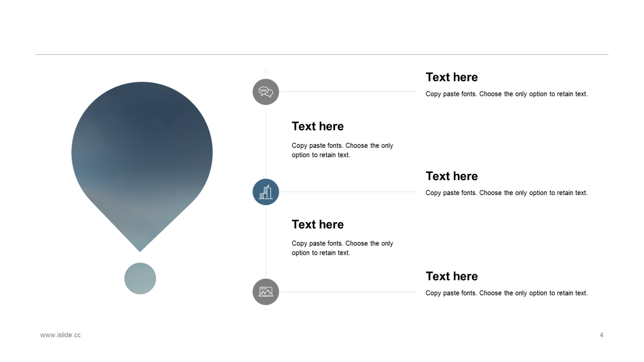This screenshot has width=644, height=362.
Task: Select the top right 'Text here' heading
Action: point(452,77)
